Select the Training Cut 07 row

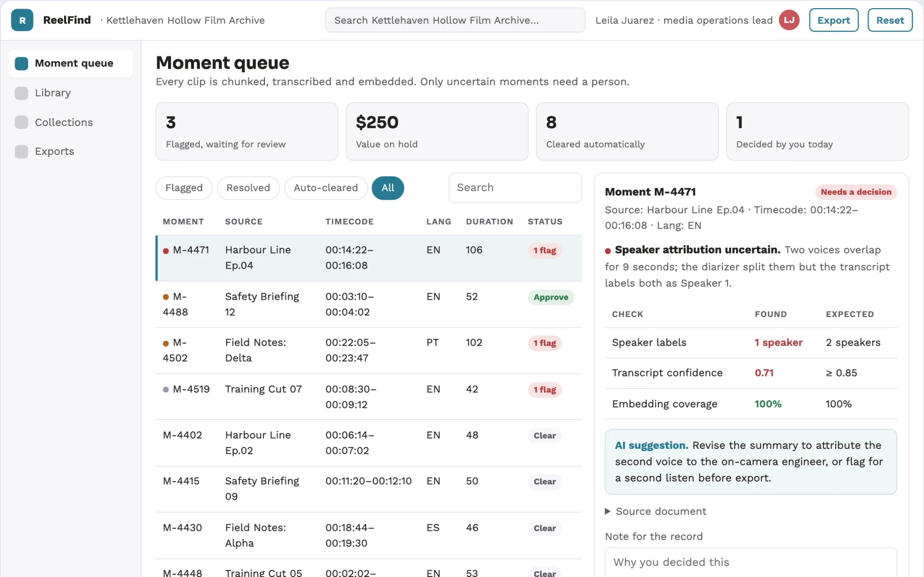369,397
